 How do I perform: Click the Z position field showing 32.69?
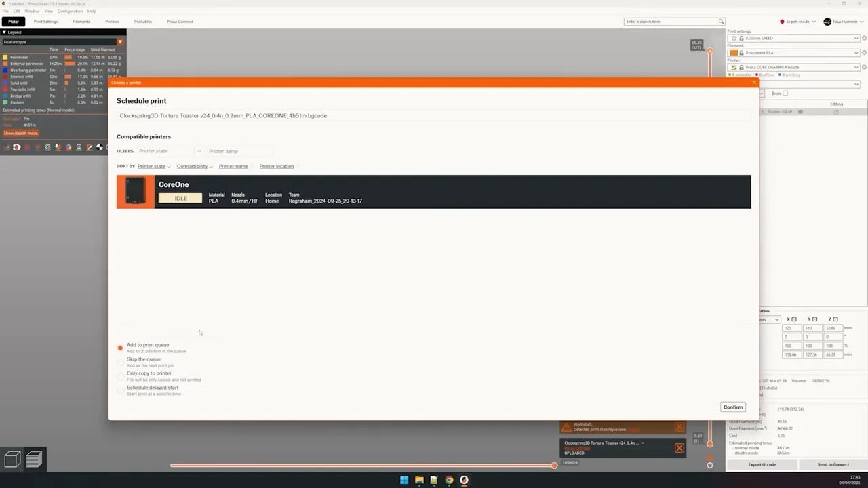coord(833,328)
